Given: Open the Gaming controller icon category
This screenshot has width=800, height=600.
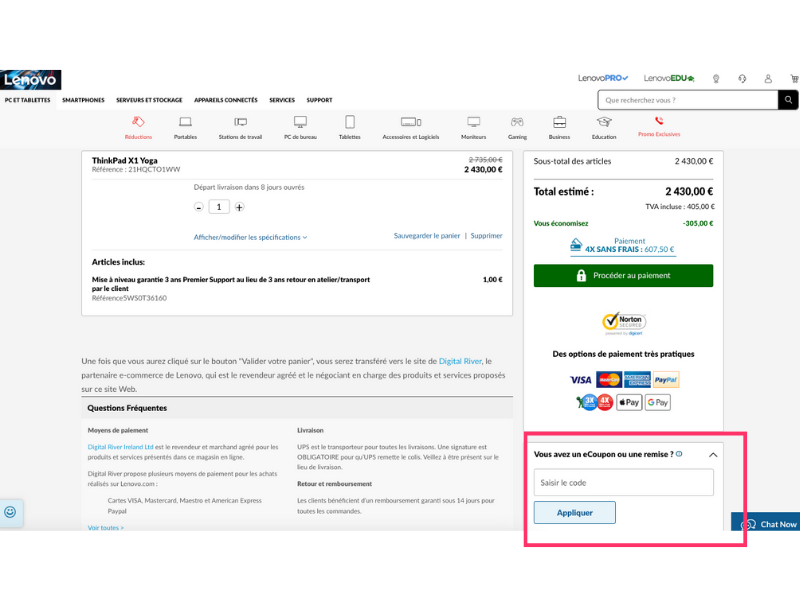Looking at the screenshot, I should coord(517,127).
